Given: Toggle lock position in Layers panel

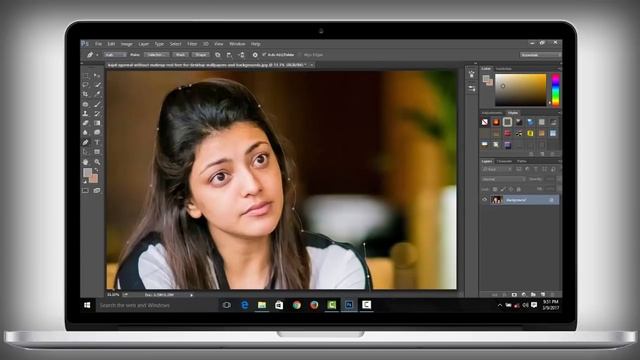Looking at the screenshot, I should click(511, 189).
